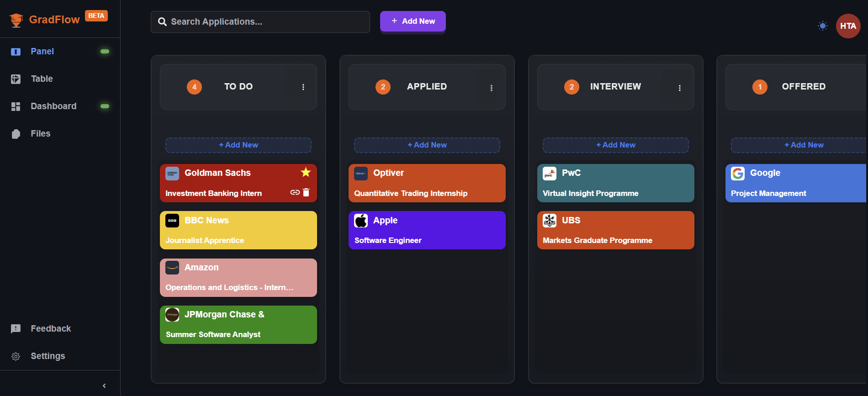Click the purple Add New button

[413, 21]
